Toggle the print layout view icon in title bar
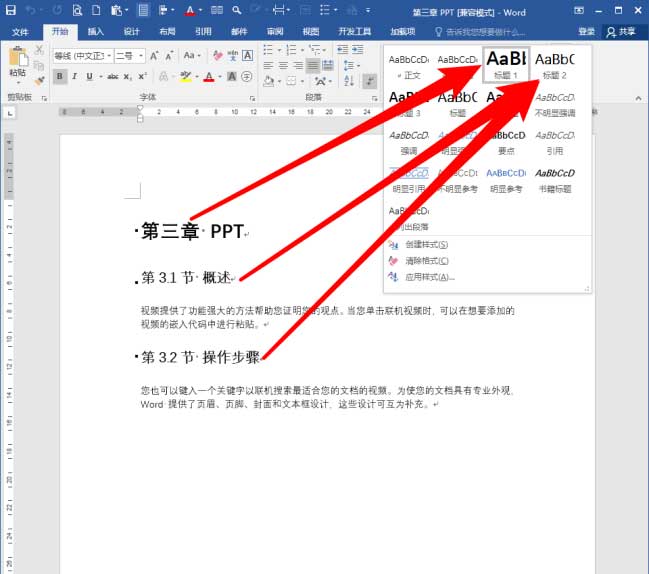The height and width of the screenshot is (574, 649). tap(143, 10)
